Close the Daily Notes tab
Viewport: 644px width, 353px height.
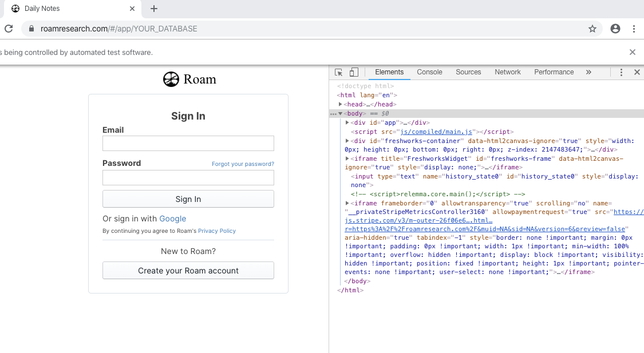pyautogui.click(x=132, y=9)
